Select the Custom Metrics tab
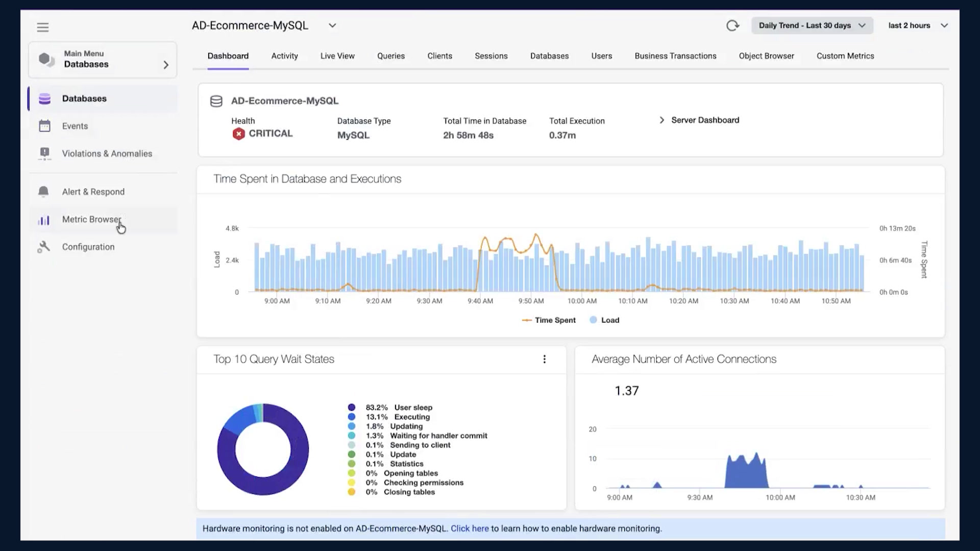 pos(845,56)
